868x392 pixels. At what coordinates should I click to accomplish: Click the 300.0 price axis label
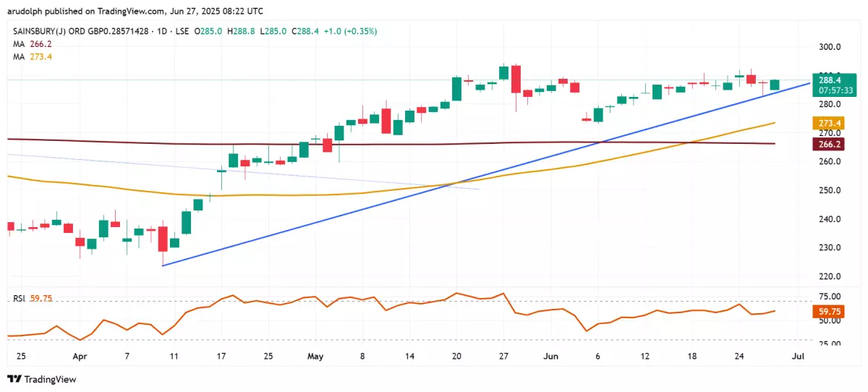(x=830, y=46)
